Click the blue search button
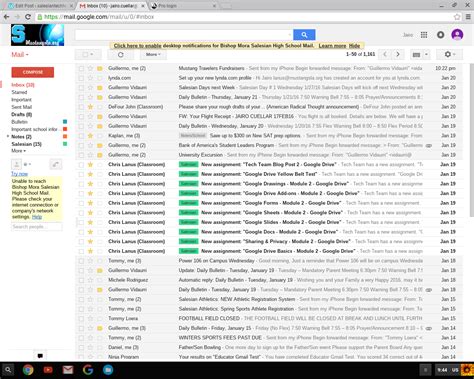 point(304,35)
